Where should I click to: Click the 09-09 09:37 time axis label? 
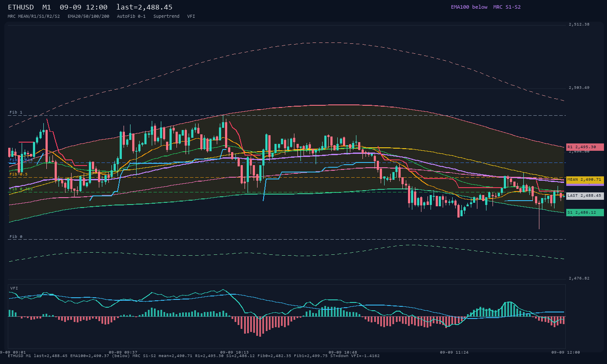pos(123,352)
